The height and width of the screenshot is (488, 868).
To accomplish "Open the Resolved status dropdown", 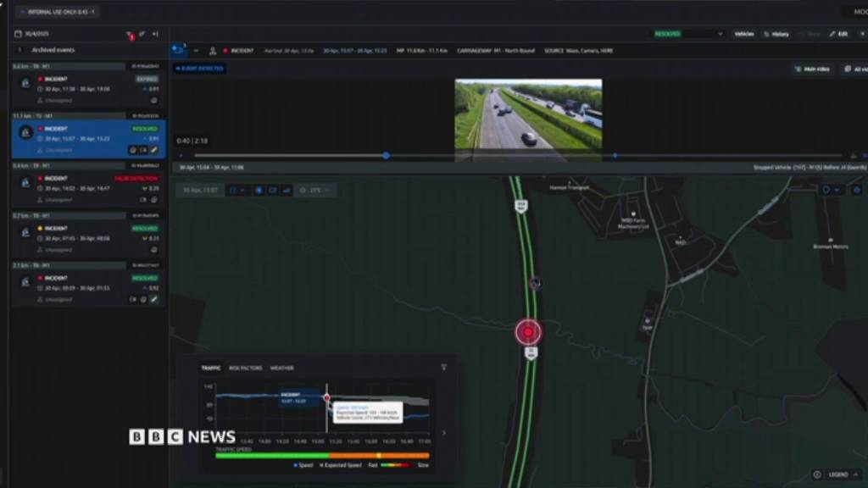I will pyautogui.click(x=688, y=34).
